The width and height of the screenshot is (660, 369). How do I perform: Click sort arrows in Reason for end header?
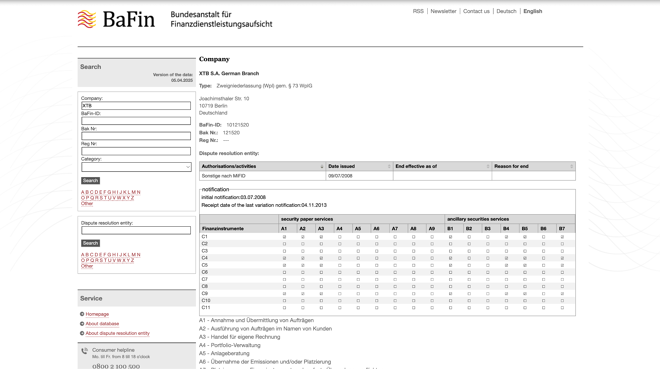[571, 167]
